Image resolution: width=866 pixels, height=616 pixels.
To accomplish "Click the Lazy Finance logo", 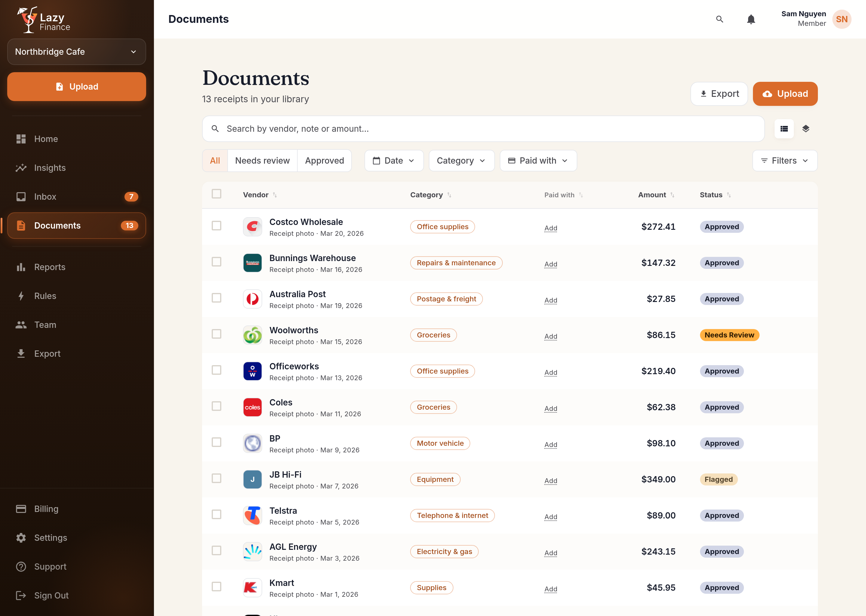I will 44,20.
